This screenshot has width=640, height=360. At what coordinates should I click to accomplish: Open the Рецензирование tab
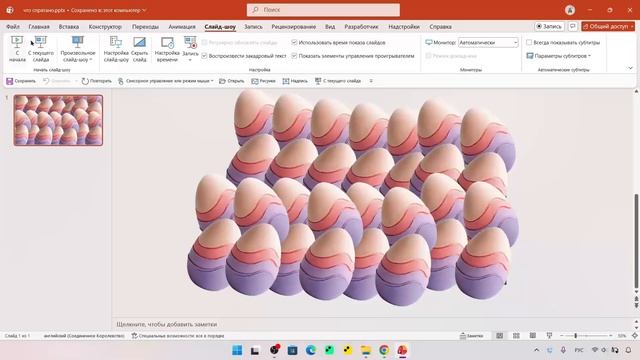click(293, 27)
